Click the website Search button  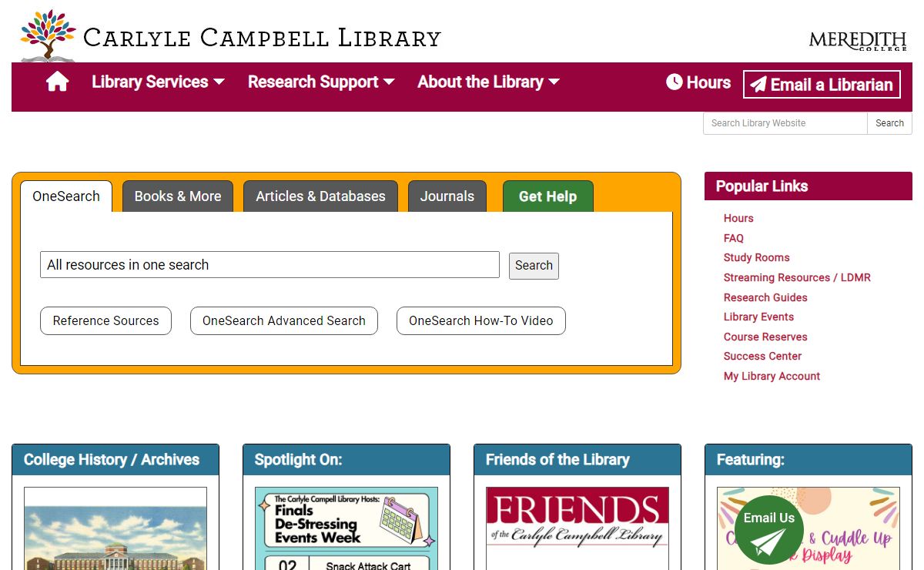pyautogui.click(x=889, y=123)
